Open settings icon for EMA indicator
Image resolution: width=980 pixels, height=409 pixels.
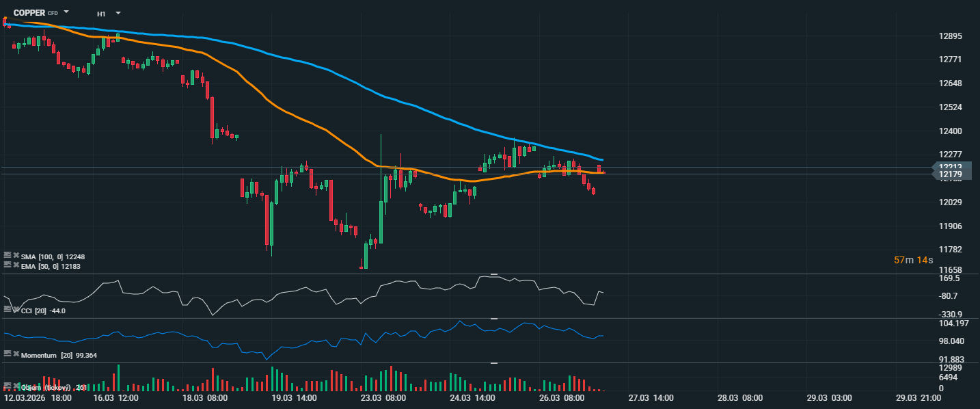tap(8, 264)
